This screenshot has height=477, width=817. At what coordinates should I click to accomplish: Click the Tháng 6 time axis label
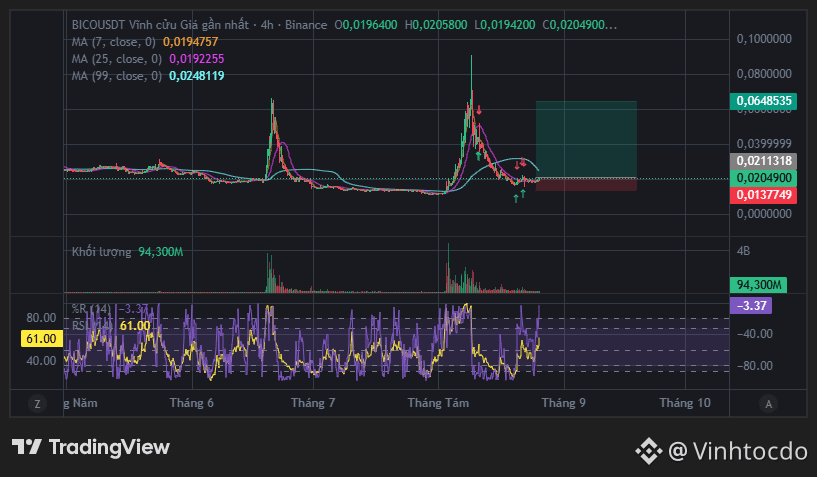point(192,403)
